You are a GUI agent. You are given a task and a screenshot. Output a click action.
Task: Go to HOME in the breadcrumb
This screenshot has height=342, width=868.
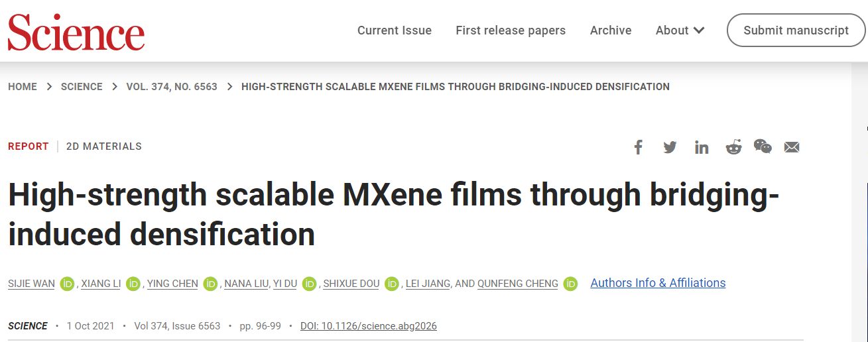pos(23,87)
